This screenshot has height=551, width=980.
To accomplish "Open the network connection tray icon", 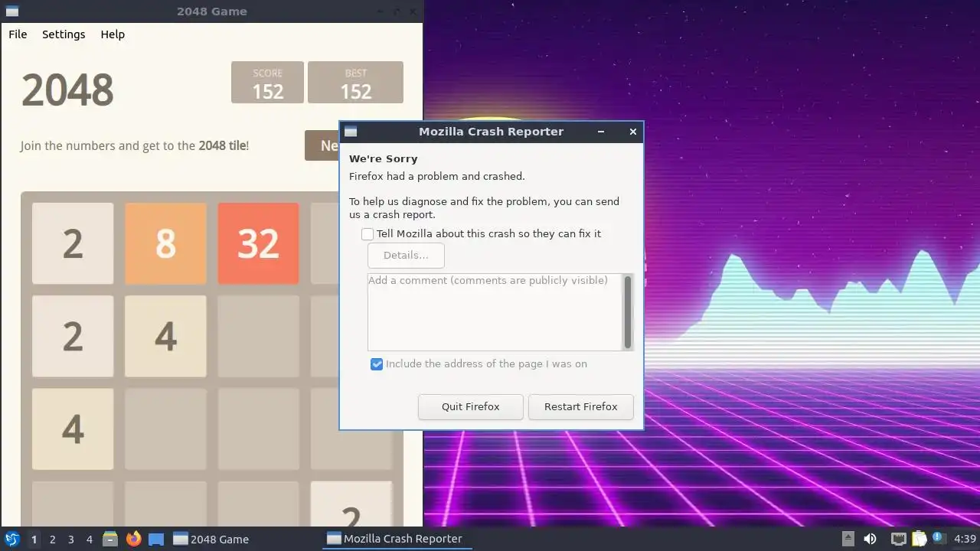I will click(899, 540).
